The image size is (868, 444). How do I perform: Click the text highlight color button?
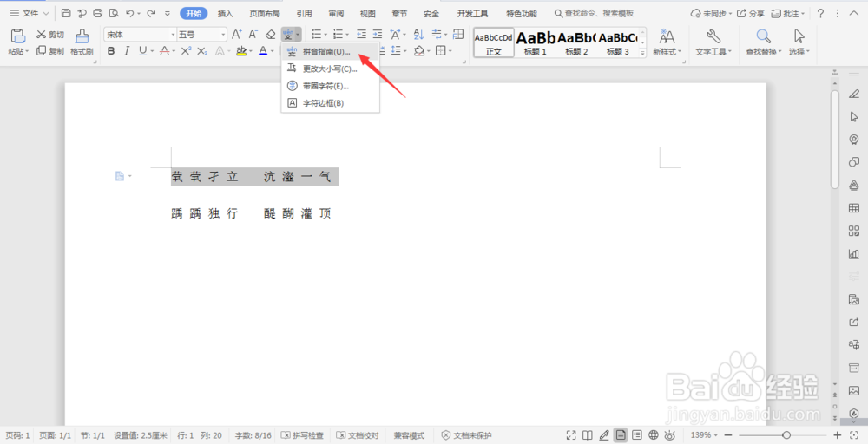click(x=240, y=51)
